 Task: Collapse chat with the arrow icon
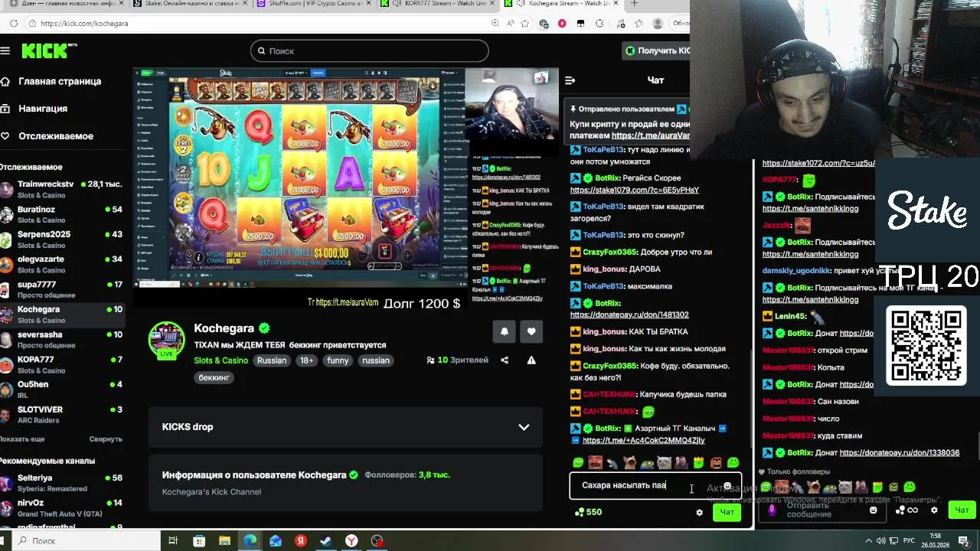point(570,80)
